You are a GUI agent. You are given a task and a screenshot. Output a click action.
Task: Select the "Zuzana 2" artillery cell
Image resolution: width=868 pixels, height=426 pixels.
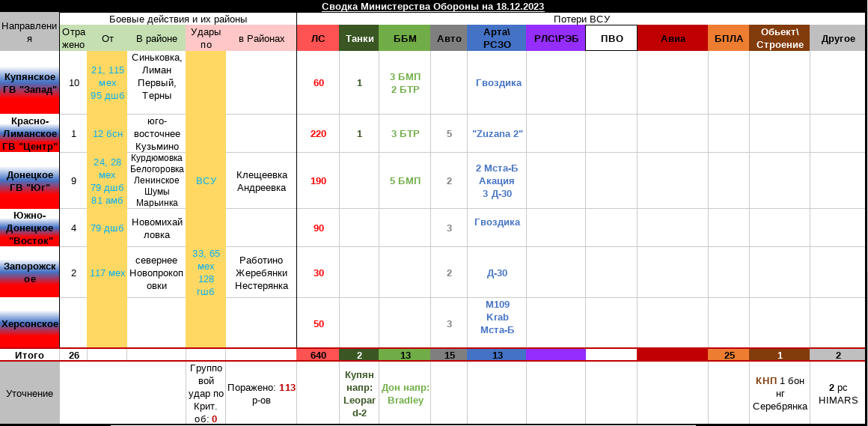point(497,133)
